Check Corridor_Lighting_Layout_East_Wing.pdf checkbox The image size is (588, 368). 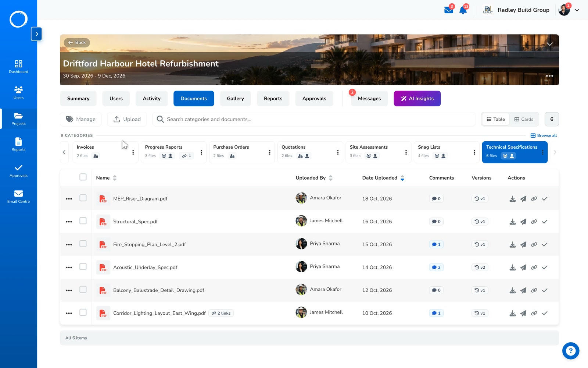83,312
